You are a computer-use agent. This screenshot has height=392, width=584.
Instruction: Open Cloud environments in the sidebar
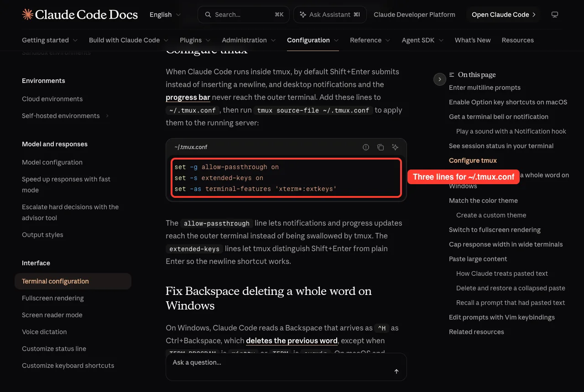(x=52, y=99)
